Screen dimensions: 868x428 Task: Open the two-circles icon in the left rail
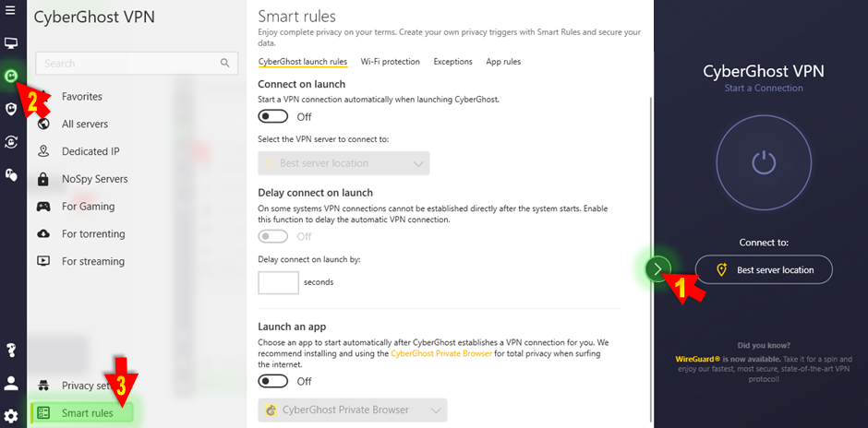(11, 175)
